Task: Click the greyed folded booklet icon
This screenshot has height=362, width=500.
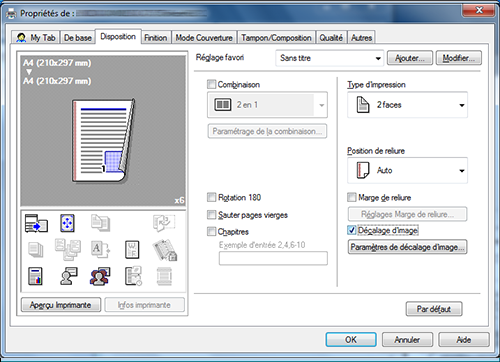Action: pyautogui.click(x=164, y=223)
